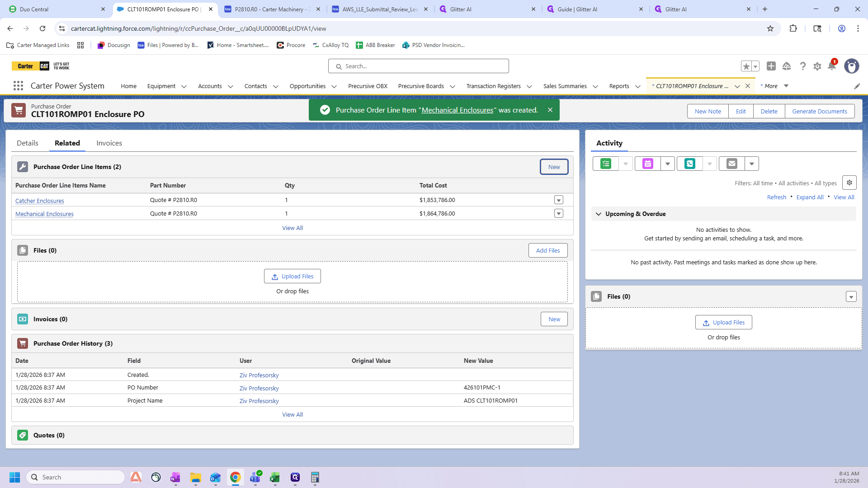Screen dimensions: 868x488
Task: Expand the Accounts nav dropdown
Action: click(231, 86)
